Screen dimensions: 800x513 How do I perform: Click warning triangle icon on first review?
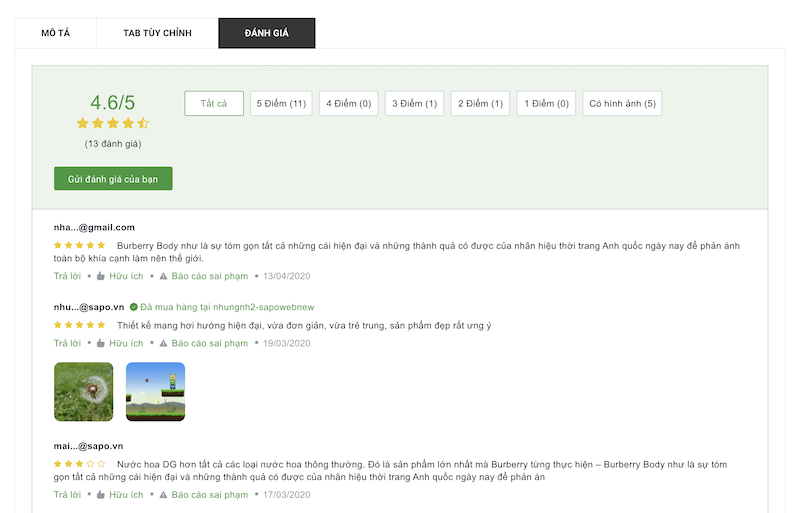pos(163,275)
